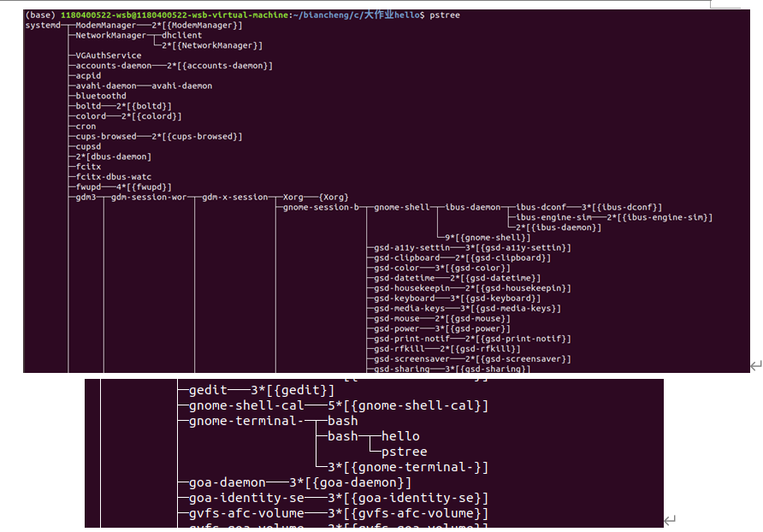Click the hello process under bash

[400, 436]
